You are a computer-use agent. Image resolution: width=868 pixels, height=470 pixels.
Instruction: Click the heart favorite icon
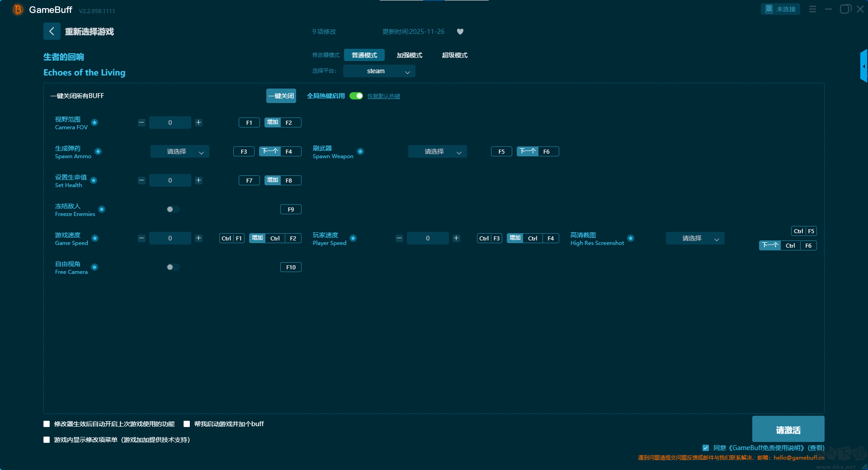coord(460,32)
